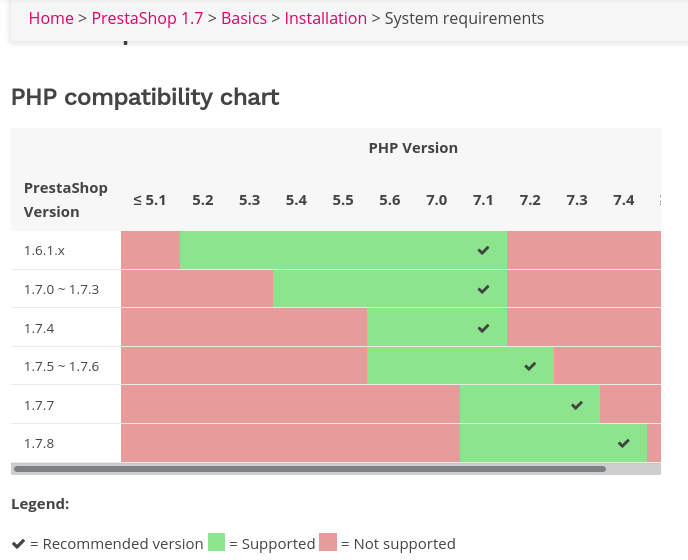Go to the Basics breadcrumb link

coord(244,18)
